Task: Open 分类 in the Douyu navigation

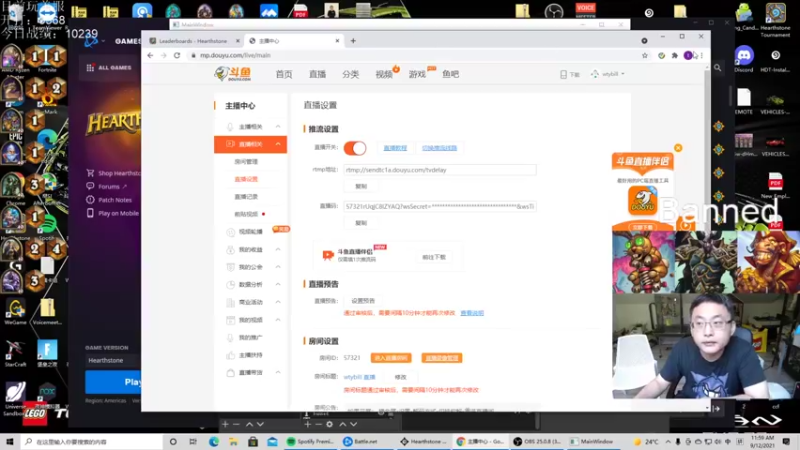Action: click(x=351, y=74)
